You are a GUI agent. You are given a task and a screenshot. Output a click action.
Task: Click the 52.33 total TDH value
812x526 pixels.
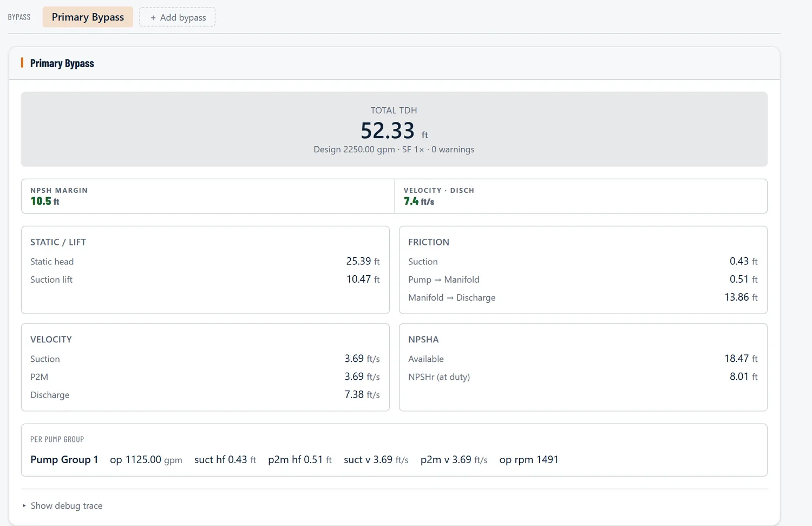(x=388, y=131)
